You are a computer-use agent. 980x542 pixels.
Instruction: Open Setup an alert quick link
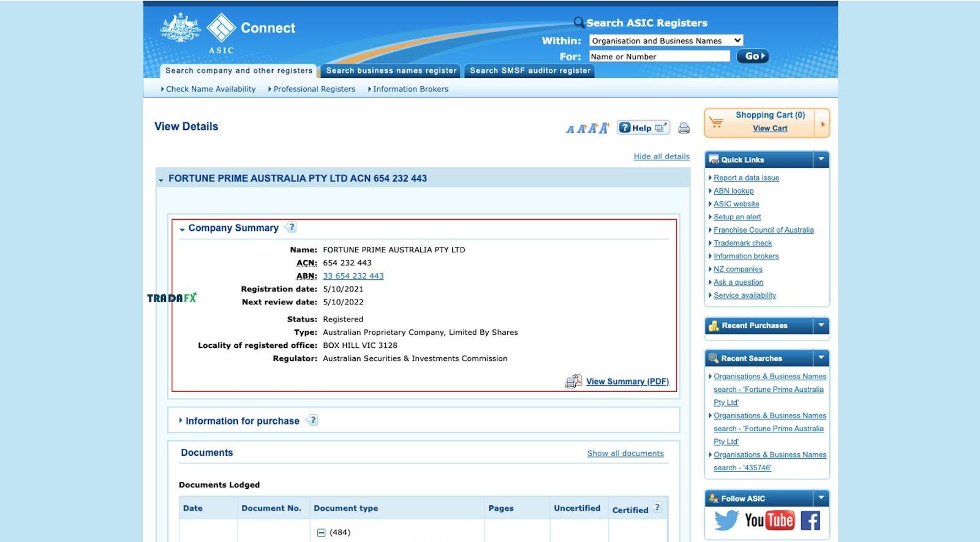click(737, 217)
